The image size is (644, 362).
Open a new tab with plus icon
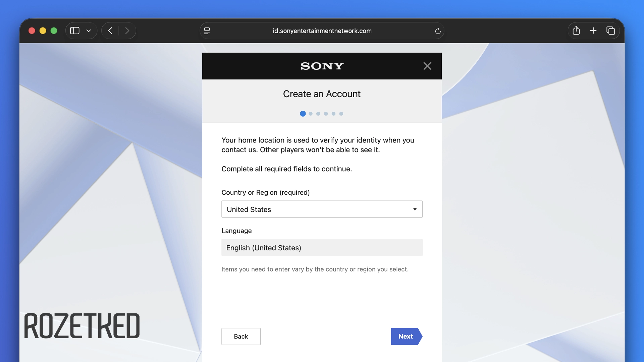593,31
